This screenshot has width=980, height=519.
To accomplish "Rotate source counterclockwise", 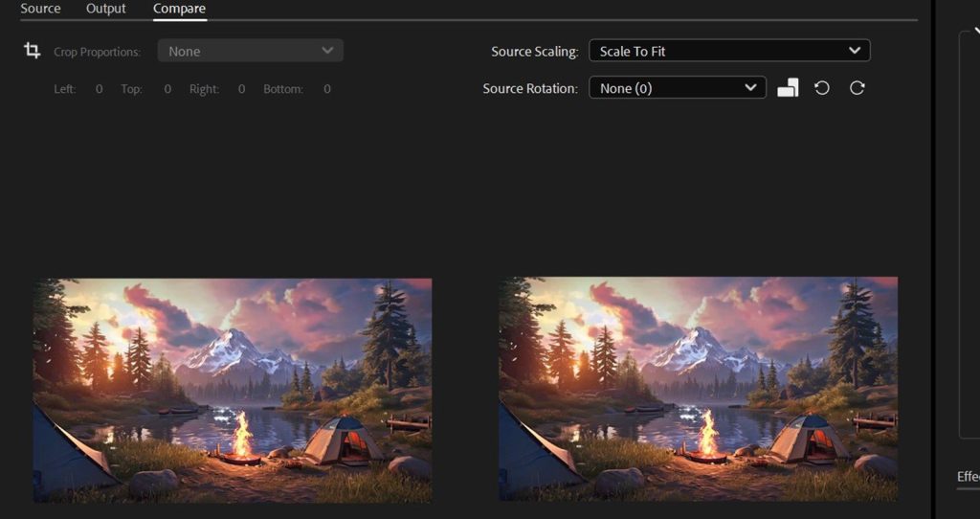I will (x=822, y=87).
